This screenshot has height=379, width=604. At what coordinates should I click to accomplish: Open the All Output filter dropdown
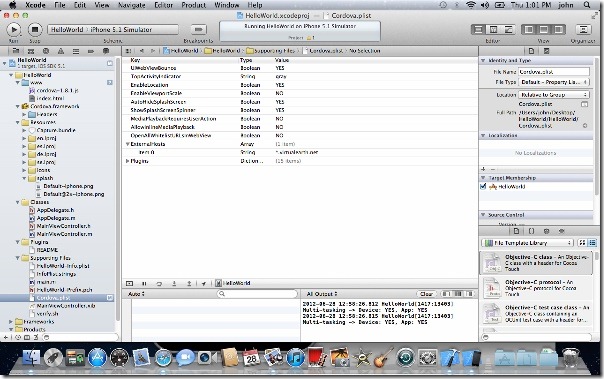(x=322, y=294)
